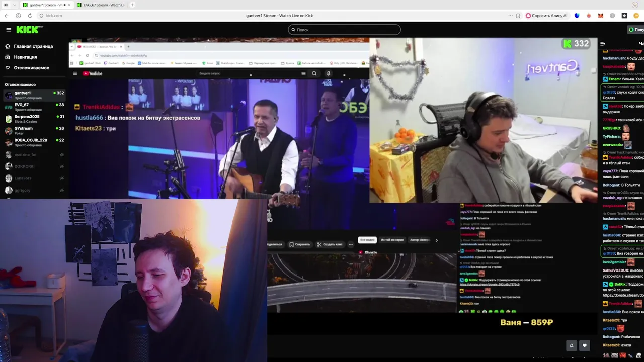Viewport: 644px width, 362px height.
Task: Select the Автор chip in YouTube
Action: (420, 240)
